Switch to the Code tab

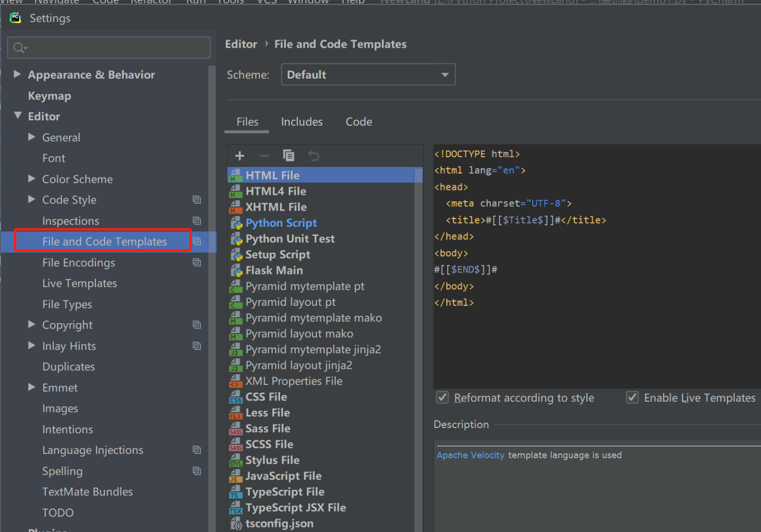point(359,122)
